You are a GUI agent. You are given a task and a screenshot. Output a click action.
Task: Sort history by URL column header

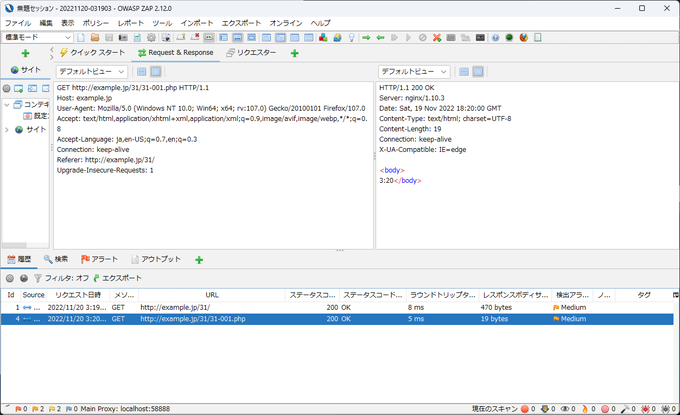tap(212, 295)
